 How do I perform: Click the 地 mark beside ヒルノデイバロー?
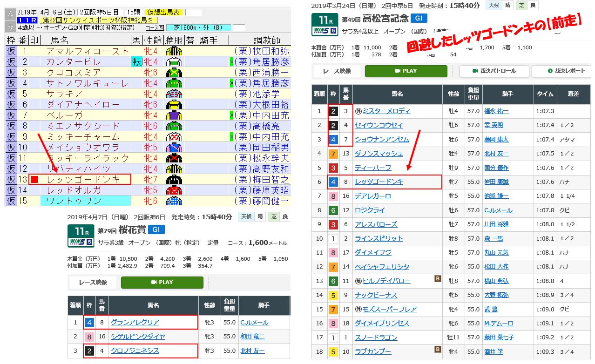click(x=358, y=281)
